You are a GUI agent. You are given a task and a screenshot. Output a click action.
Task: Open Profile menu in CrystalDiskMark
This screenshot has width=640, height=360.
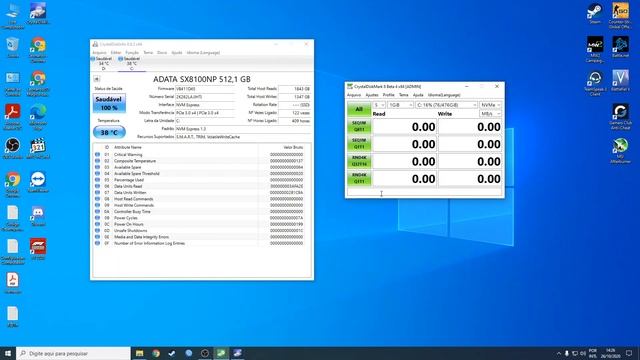(389, 95)
